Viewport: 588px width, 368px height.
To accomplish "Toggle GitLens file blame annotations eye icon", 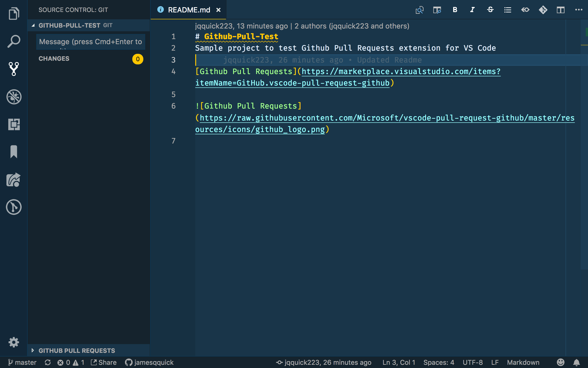I will pos(525,10).
